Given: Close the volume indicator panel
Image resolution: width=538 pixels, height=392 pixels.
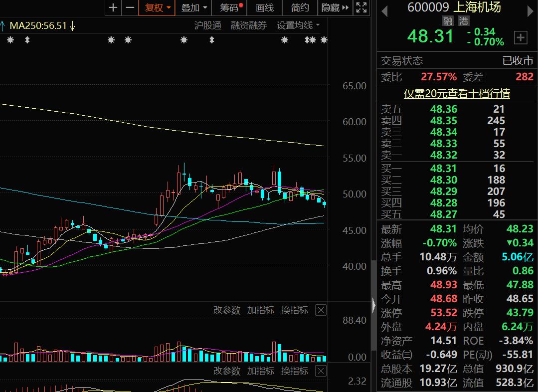Looking at the screenshot, I should click(x=321, y=311).
